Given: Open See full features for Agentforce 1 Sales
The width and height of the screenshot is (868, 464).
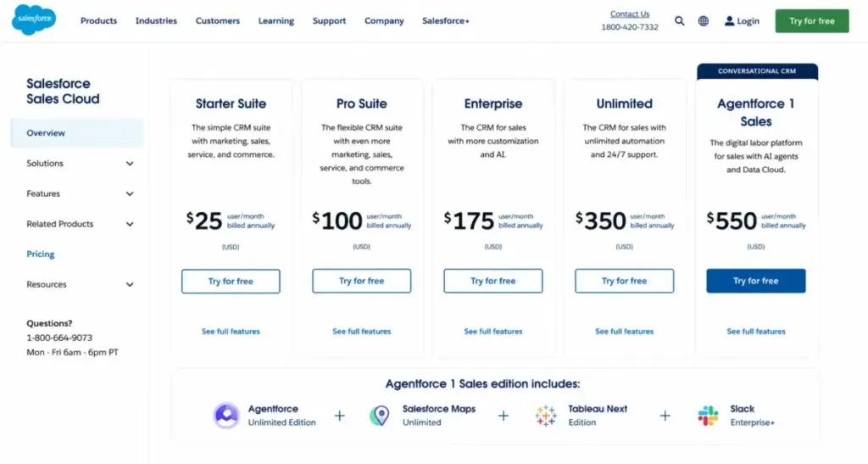Looking at the screenshot, I should [x=756, y=331].
